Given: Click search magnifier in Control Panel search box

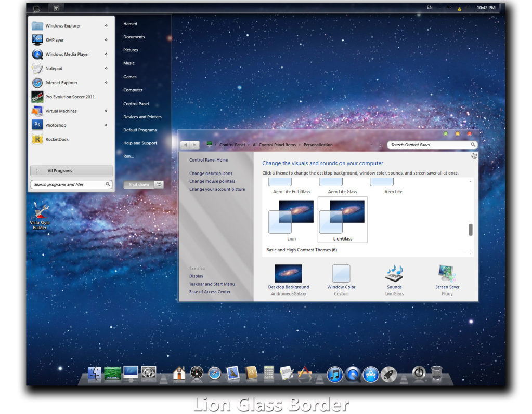Looking at the screenshot, I should point(473,144).
